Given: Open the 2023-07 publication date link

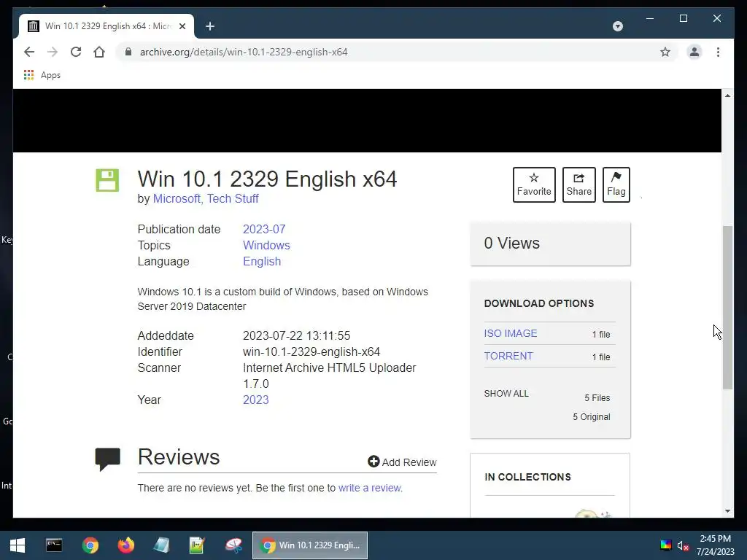Looking at the screenshot, I should tap(264, 229).
